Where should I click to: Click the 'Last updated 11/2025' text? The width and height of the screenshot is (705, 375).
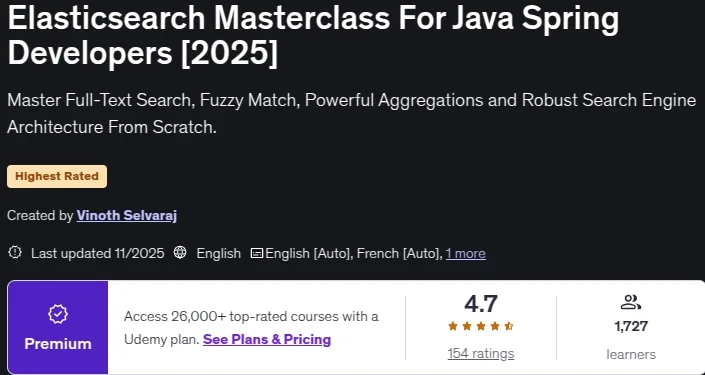(98, 254)
